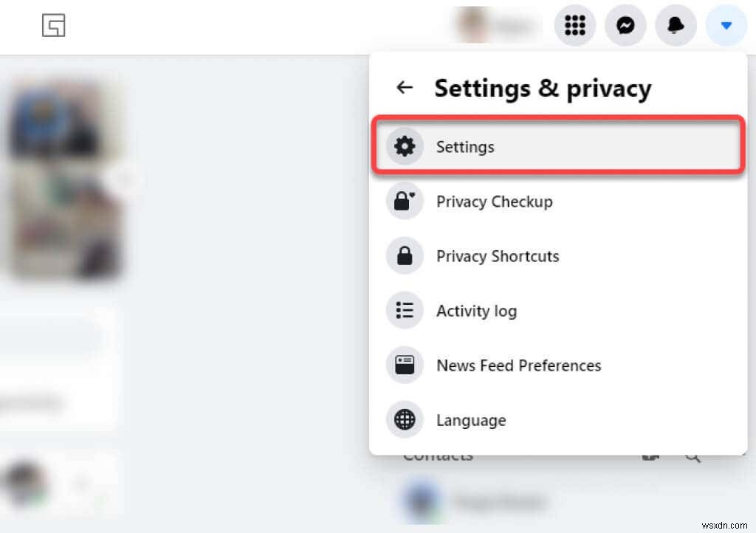Go back with the arrow button

click(404, 87)
